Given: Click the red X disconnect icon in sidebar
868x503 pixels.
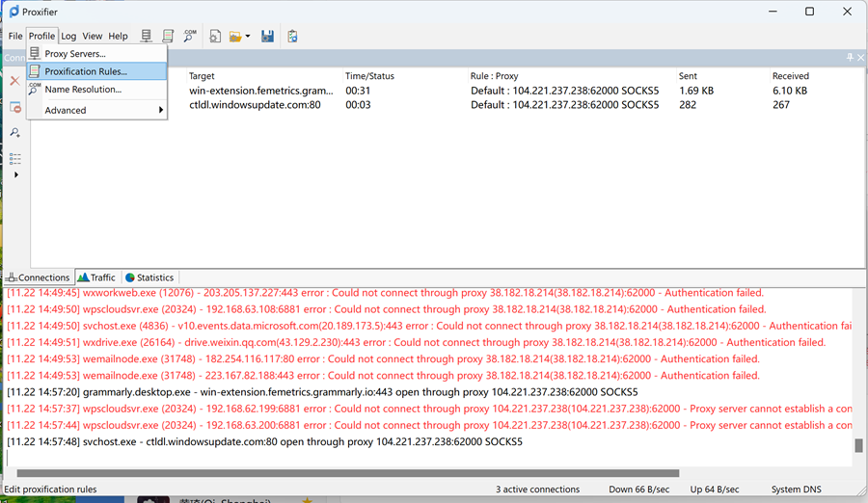Looking at the screenshot, I should click(14, 81).
